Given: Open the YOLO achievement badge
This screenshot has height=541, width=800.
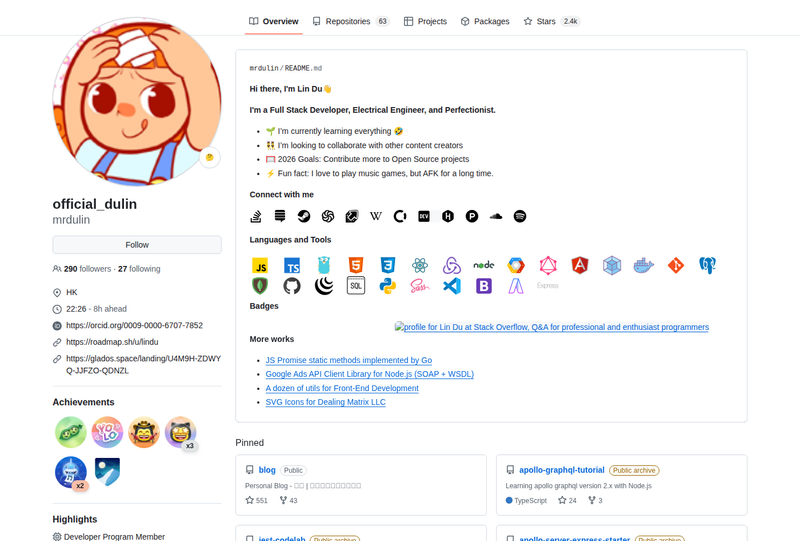Looking at the screenshot, I should 107,432.
